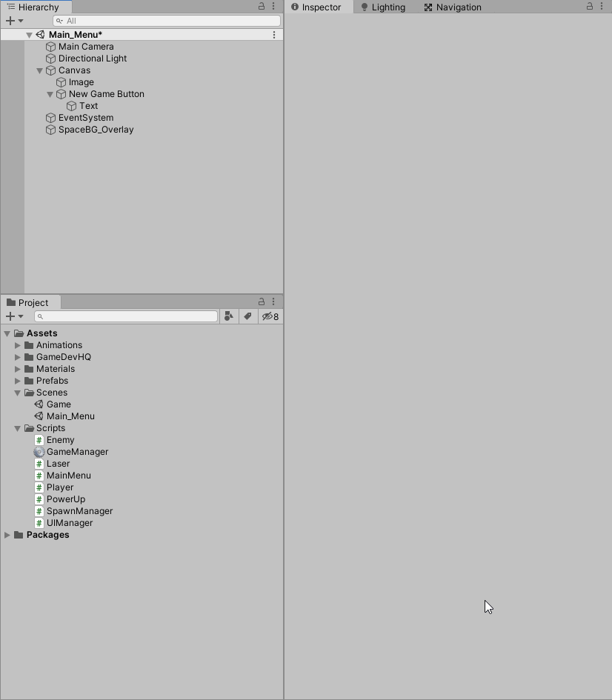Collapse the Assets folder

coord(7,333)
